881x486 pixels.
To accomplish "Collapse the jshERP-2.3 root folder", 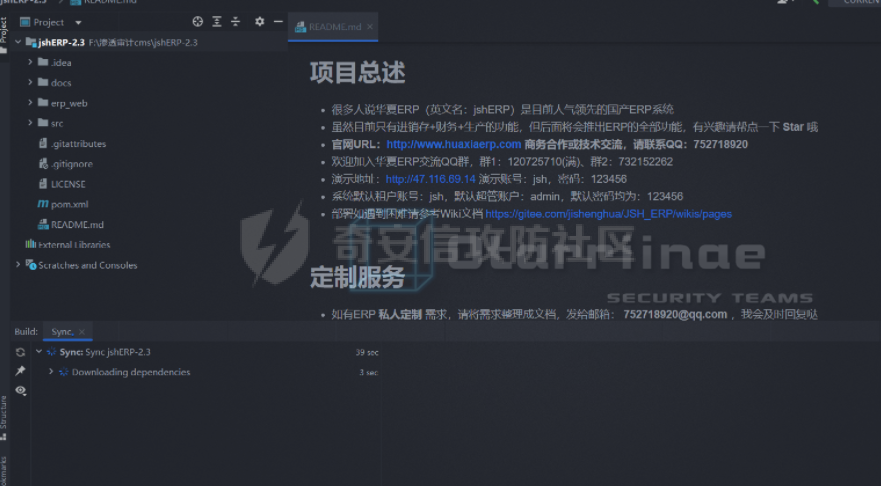I will click(x=18, y=42).
